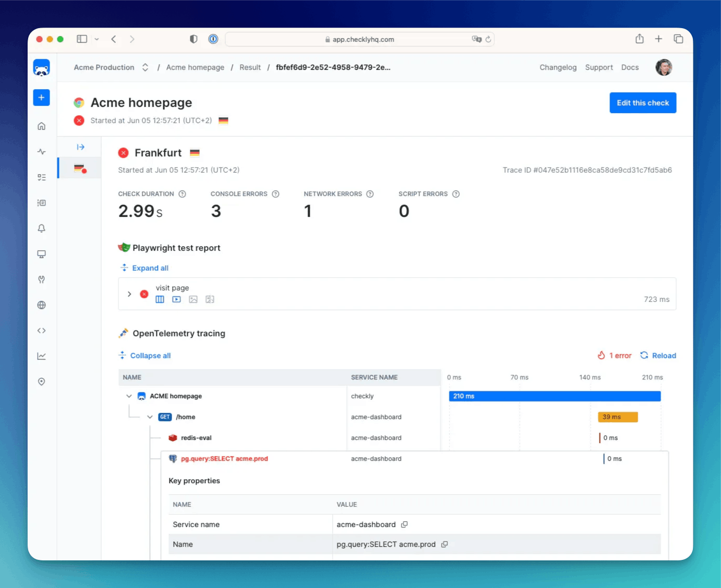The image size is (721, 588).
Task: Select the redis-eval span row
Action: [x=197, y=438]
